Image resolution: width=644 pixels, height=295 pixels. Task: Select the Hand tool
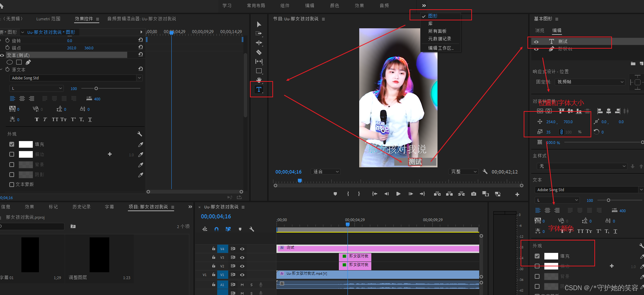click(259, 80)
